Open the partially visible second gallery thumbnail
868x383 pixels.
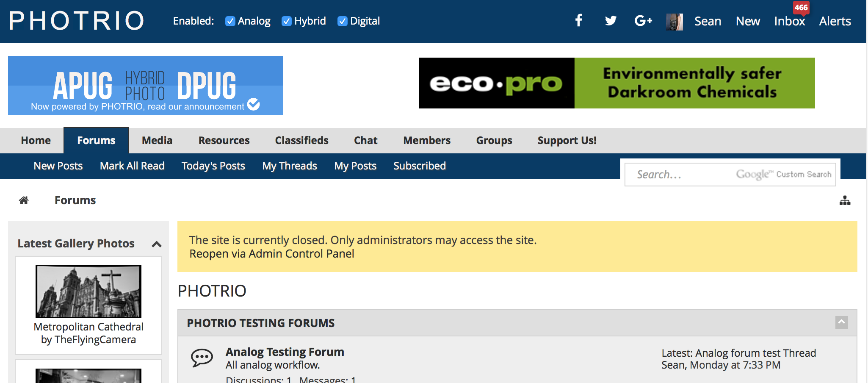click(88, 376)
